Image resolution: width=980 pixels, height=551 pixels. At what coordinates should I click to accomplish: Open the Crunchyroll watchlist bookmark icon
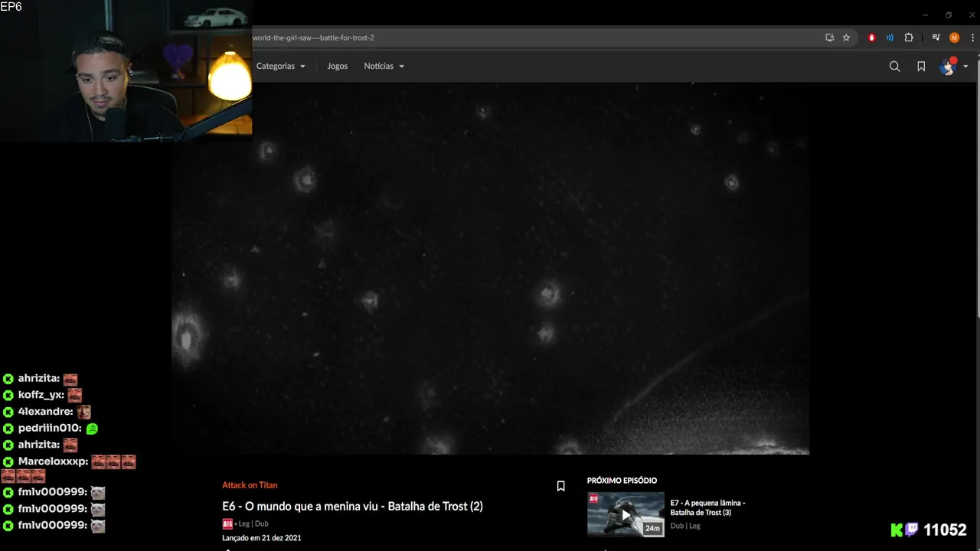pyautogui.click(x=921, y=67)
